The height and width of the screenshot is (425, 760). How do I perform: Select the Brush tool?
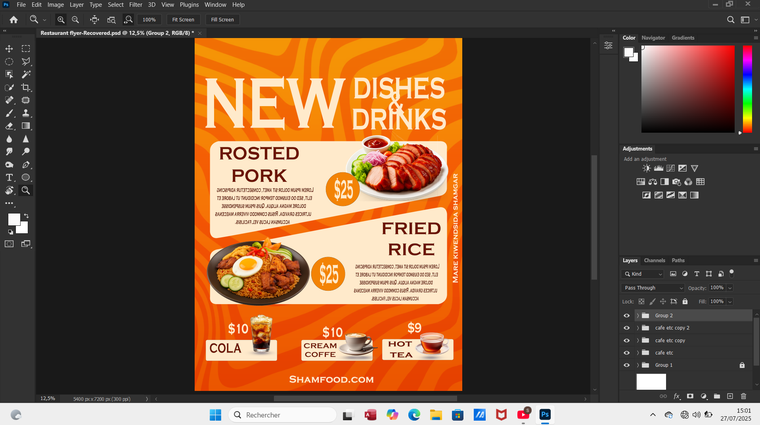click(x=9, y=113)
